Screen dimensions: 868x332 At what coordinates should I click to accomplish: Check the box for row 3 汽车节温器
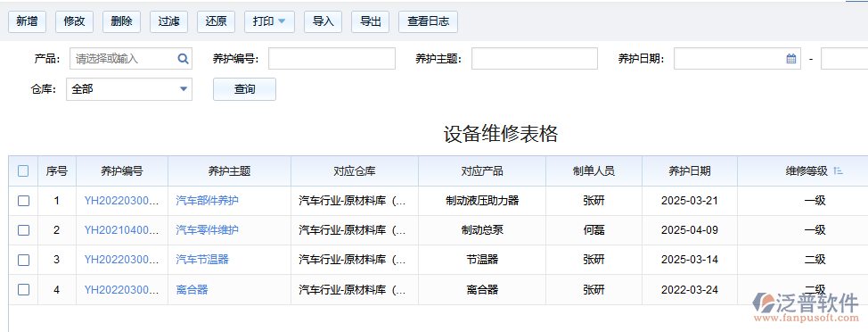coord(23,260)
